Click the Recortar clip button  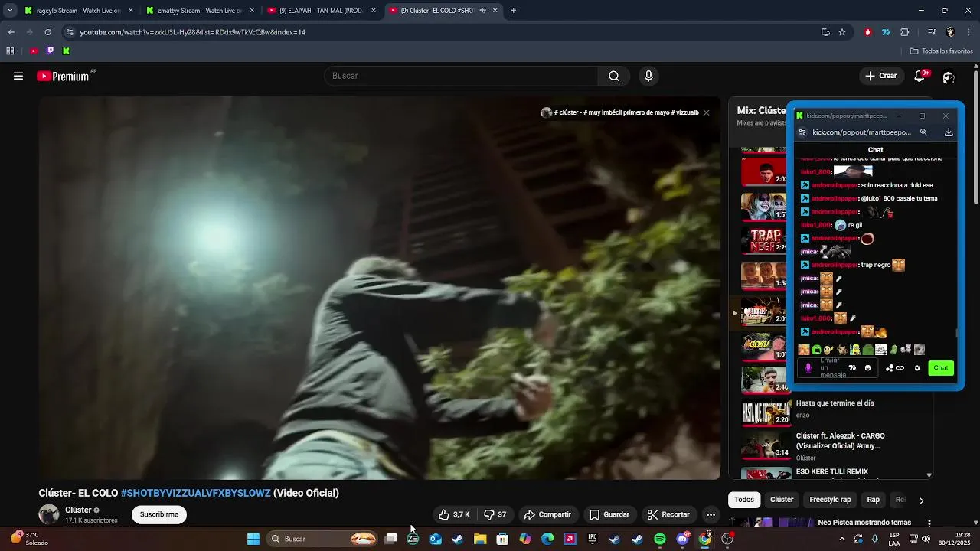coord(668,514)
